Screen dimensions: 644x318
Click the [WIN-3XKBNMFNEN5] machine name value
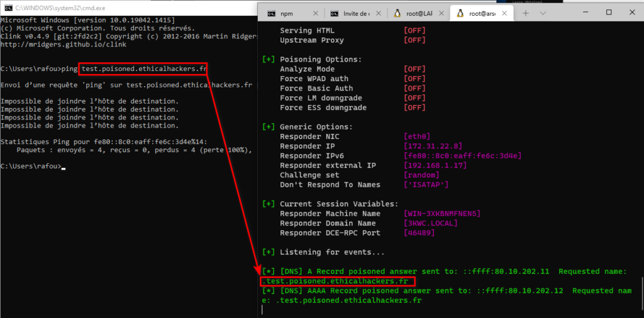[442, 214]
